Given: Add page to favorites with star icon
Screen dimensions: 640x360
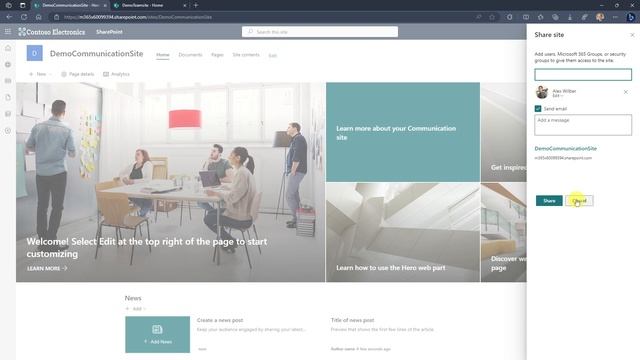Looking at the screenshot, I should [492, 17].
